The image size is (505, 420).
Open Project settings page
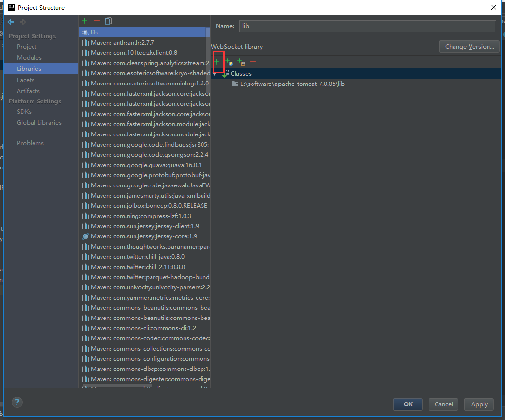point(27,47)
